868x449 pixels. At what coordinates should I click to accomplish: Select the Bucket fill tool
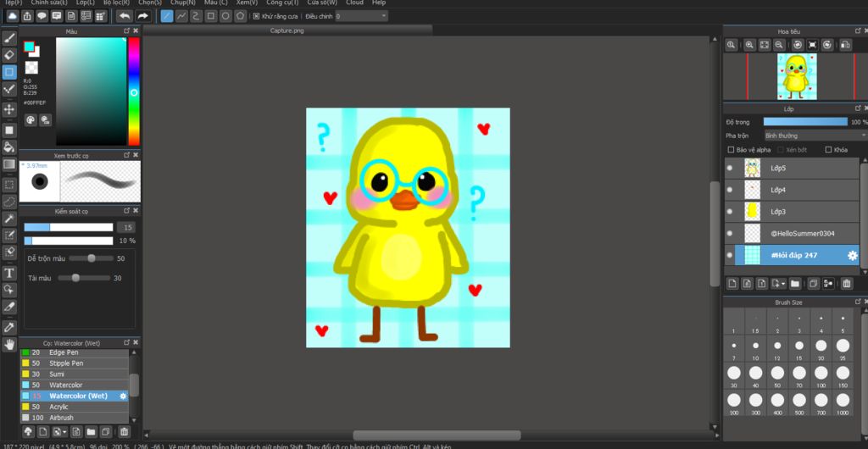pyautogui.click(x=9, y=147)
